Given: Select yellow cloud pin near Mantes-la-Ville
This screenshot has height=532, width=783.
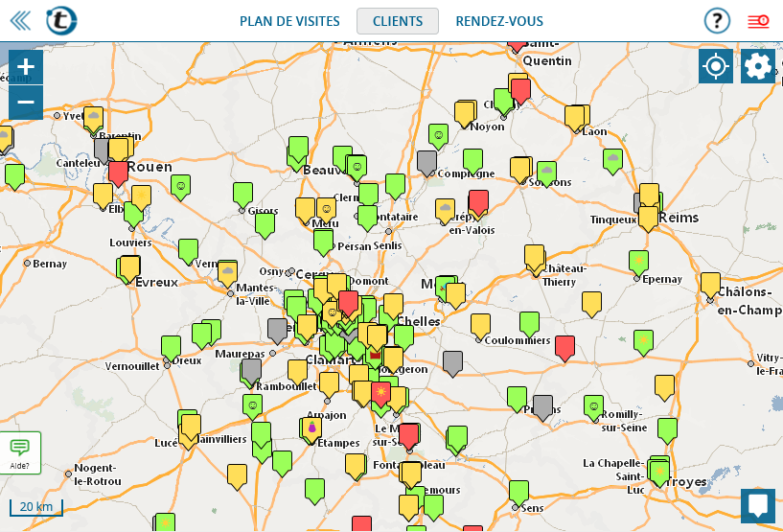Looking at the screenshot, I should click(x=227, y=274).
